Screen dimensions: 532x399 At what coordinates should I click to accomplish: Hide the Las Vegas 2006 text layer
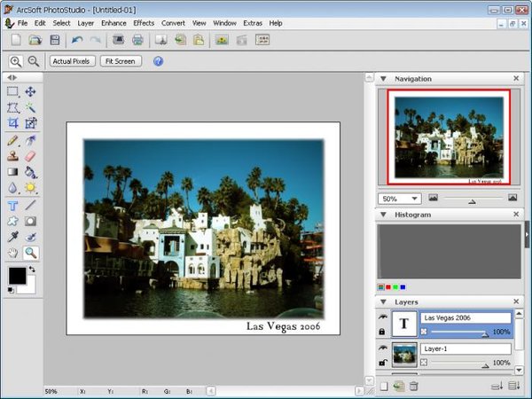tap(384, 315)
